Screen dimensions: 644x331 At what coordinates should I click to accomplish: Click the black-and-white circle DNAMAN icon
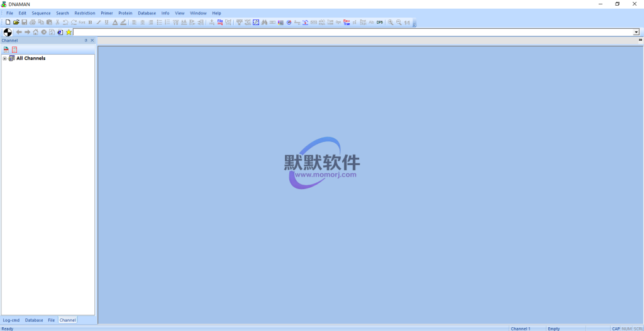[8, 32]
